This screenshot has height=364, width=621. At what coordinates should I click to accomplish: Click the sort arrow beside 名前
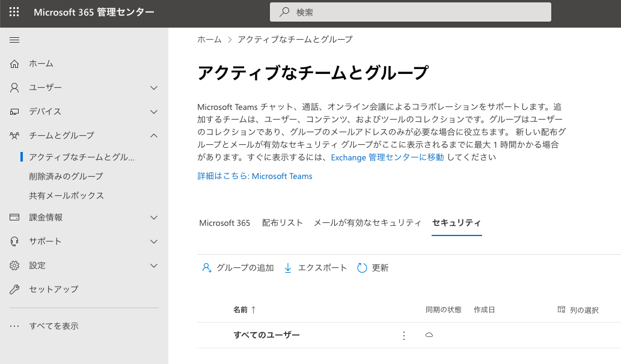click(x=254, y=310)
